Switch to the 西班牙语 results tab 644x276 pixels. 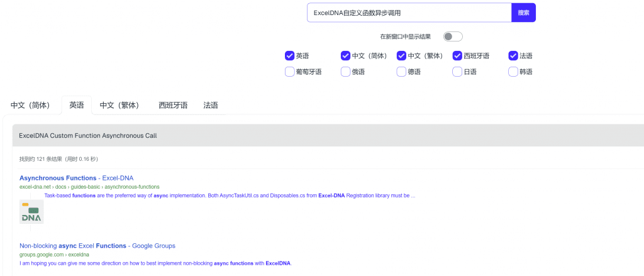pyautogui.click(x=173, y=105)
